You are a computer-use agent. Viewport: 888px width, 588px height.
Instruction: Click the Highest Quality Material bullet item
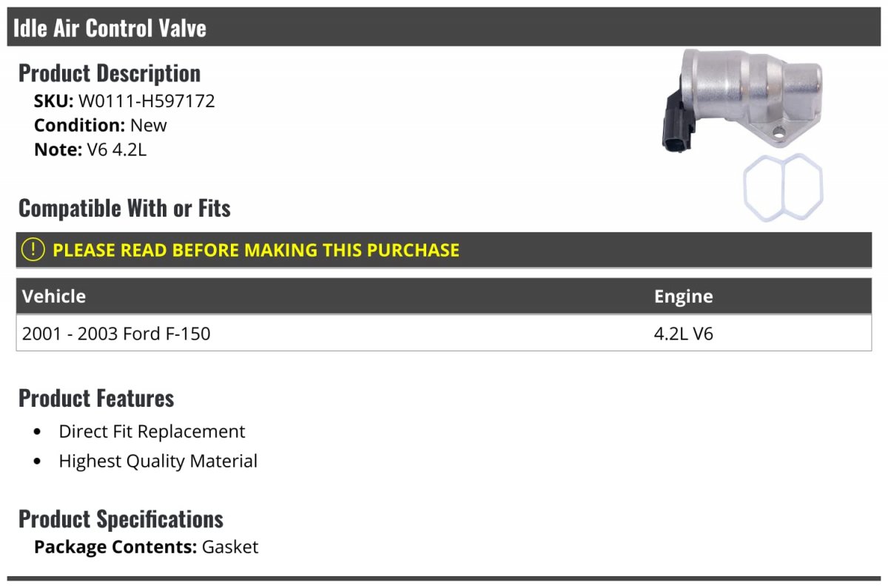(x=158, y=462)
